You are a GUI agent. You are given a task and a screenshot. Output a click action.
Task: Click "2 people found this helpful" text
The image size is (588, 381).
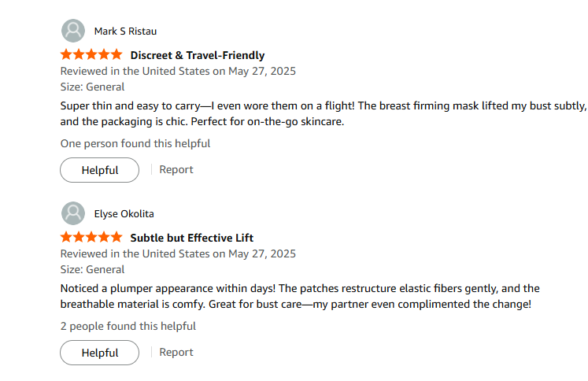tap(128, 326)
